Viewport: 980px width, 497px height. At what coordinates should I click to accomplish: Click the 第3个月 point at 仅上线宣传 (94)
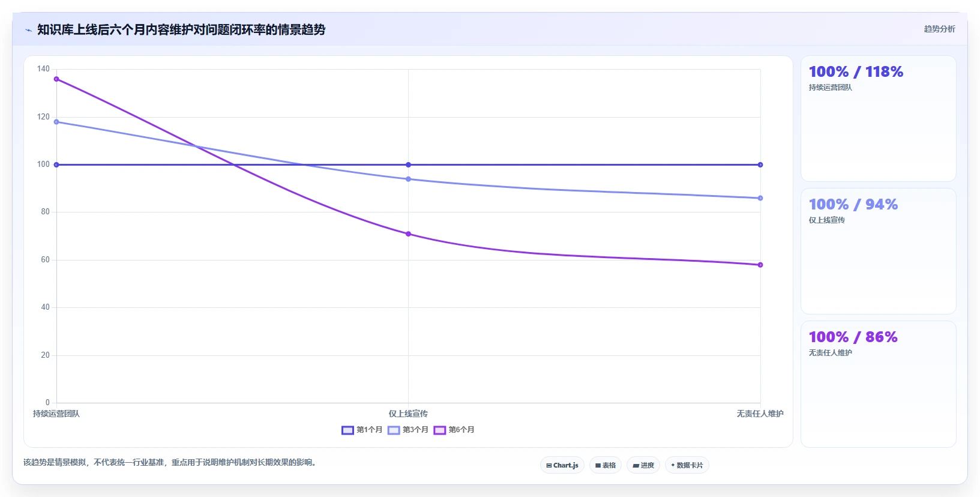[408, 179]
